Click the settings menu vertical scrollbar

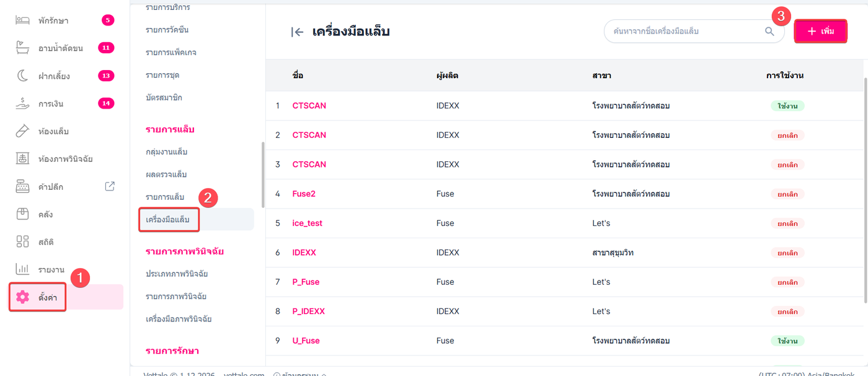pos(263,175)
